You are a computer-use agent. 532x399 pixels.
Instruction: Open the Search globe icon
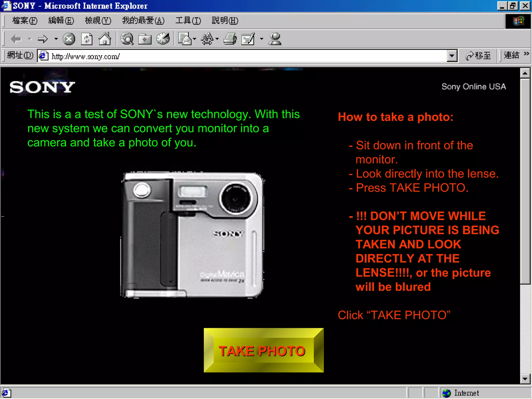[127, 39]
